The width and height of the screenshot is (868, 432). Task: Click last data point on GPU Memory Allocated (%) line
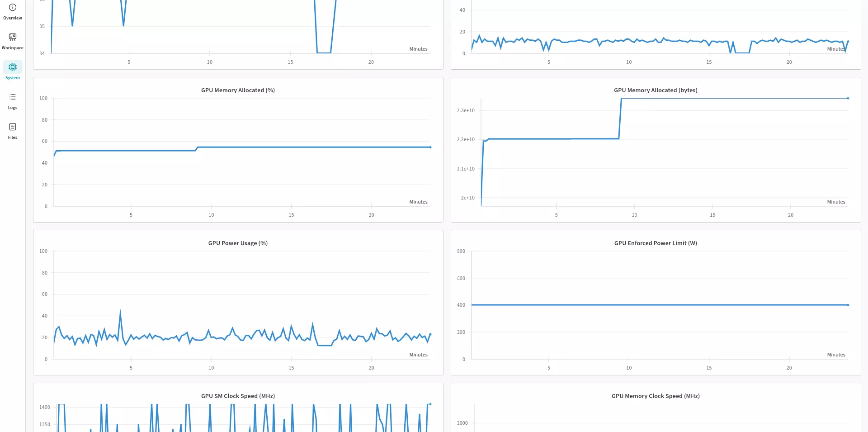(x=430, y=147)
